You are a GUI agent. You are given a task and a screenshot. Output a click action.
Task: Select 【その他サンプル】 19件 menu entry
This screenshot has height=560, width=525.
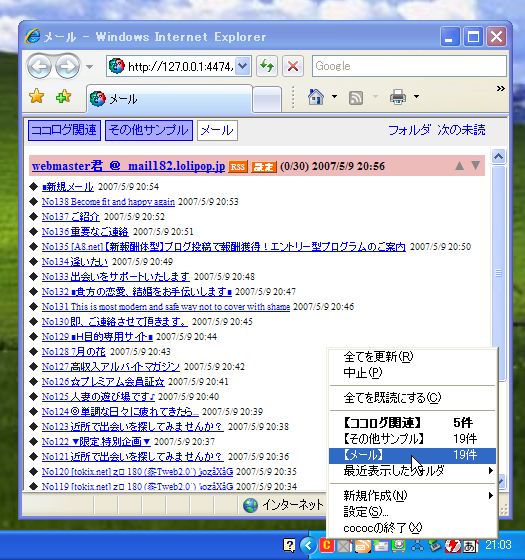412,439
